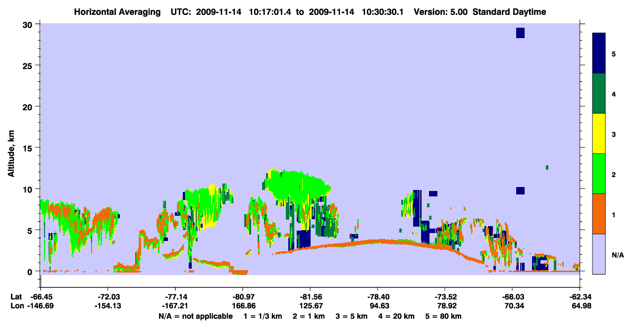
Task: Click the longitude value '-146.69'
Action: [x=40, y=306]
